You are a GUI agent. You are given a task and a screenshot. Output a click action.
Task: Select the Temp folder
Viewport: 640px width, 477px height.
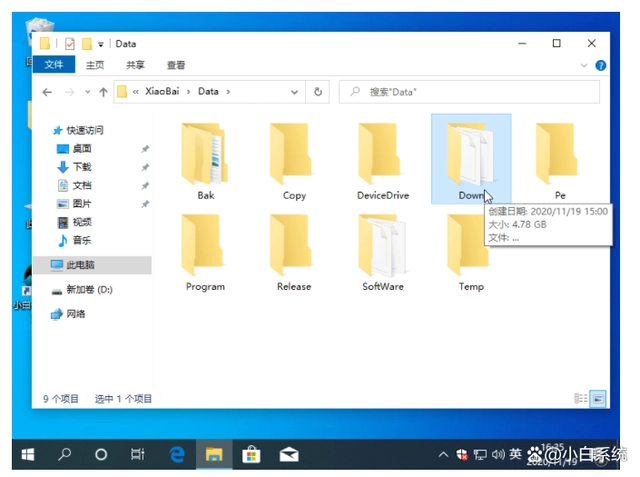click(471, 253)
